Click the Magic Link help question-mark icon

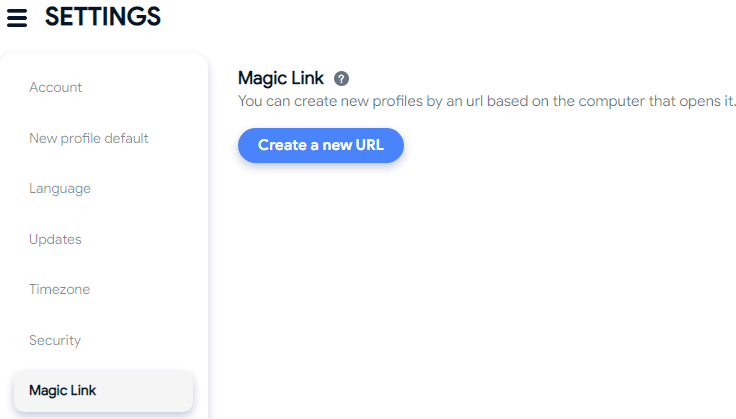(x=341, y=78)
